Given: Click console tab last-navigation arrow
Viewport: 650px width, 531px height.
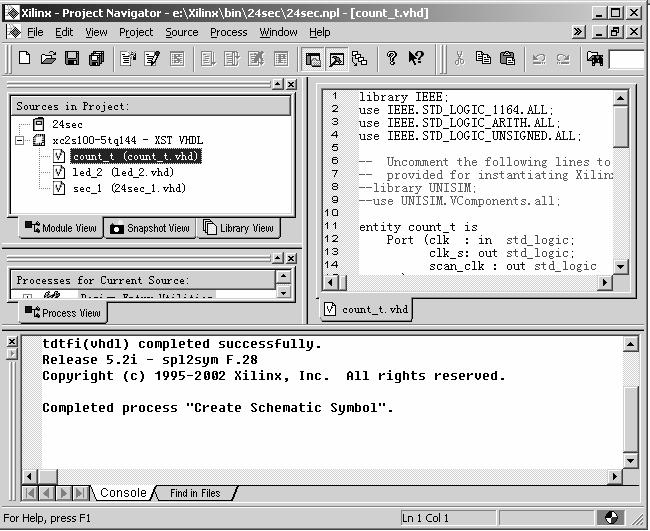Looking at the screenshot, I should 80,493.
